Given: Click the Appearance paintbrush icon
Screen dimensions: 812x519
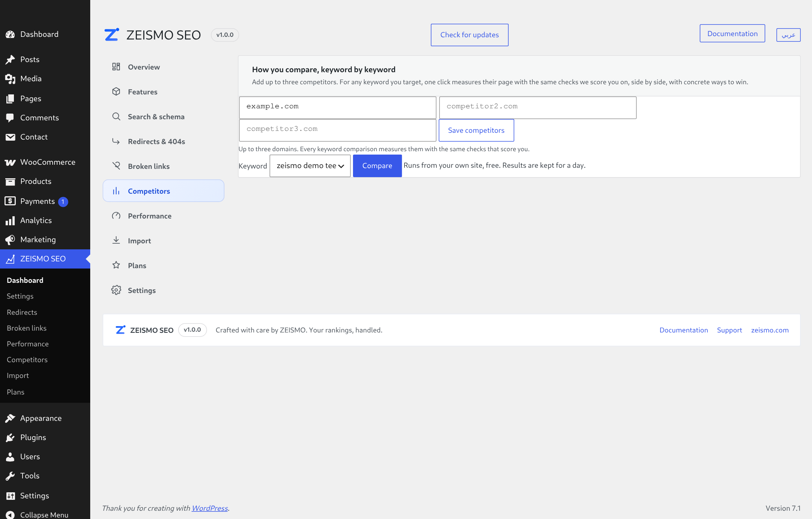Looking at the screenshot, I should (10, 418).
